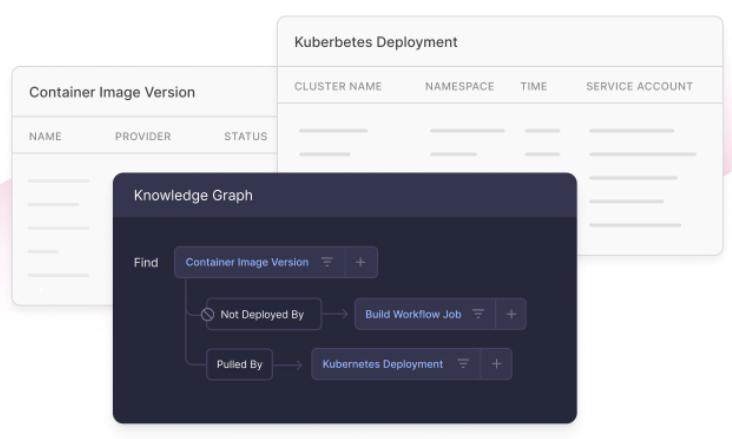
Task: Click filter icon on Build Workflow Job node
Action: [x=478, y=314]
